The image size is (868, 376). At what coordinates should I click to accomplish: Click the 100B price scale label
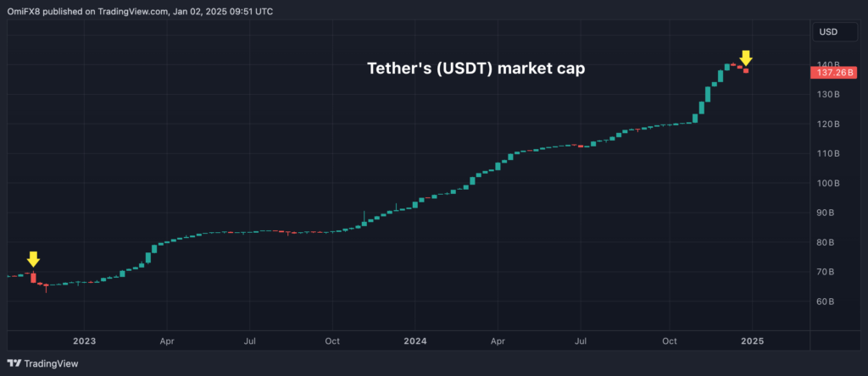tap(828, 183)
